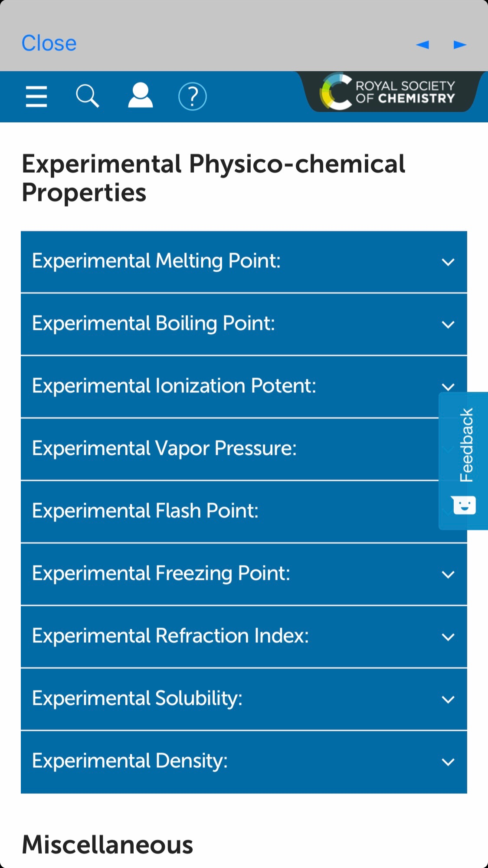488x868 pixels.
Task: Tap the Feedback smiley icon
Action: [464, 505]
